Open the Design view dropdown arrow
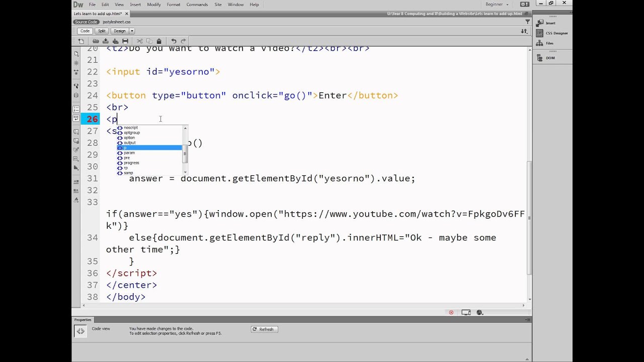This screenshot has height=362, width=644. (132, 31)
